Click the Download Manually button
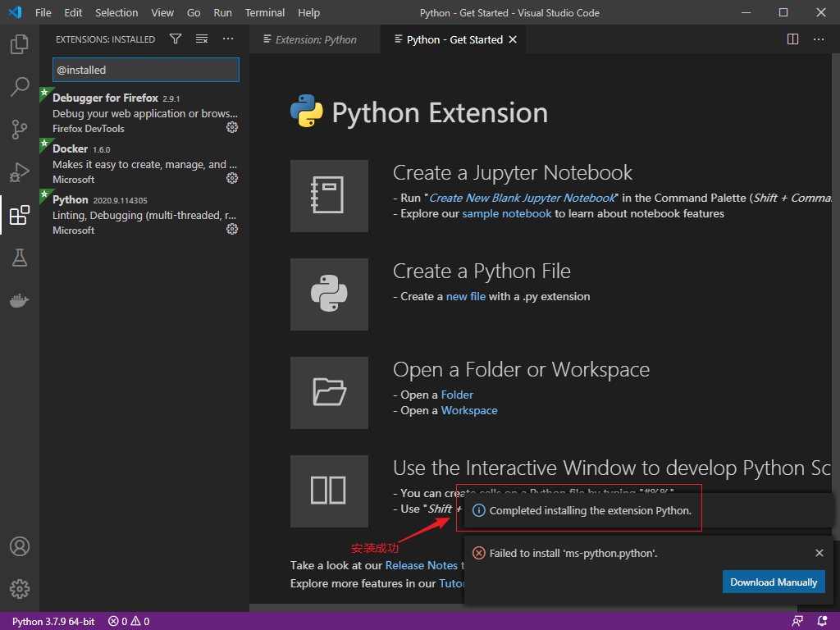 [774, 582]
